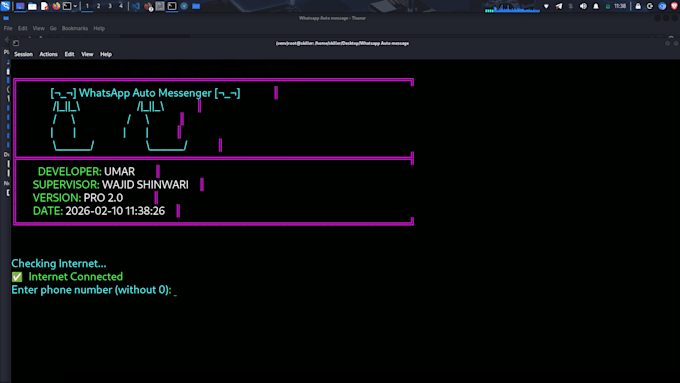This screenshot has height=383, width=680.
Task: Open the text editor launcher icon
Action: click(44, 6)
